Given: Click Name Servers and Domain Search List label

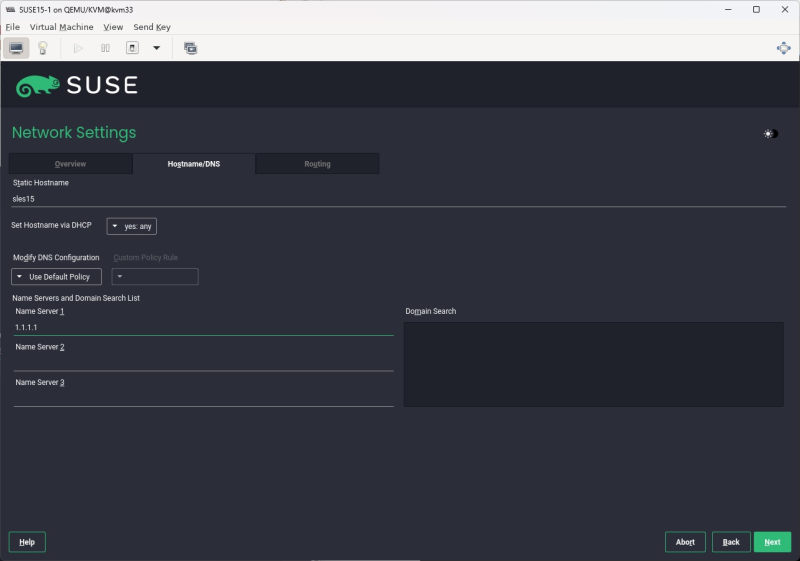Looking at the screenshot, I should pos(76,298).
